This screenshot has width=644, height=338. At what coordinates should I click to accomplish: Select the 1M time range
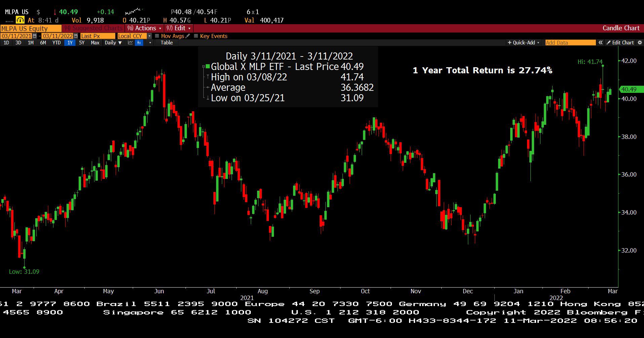coord(31,43)
